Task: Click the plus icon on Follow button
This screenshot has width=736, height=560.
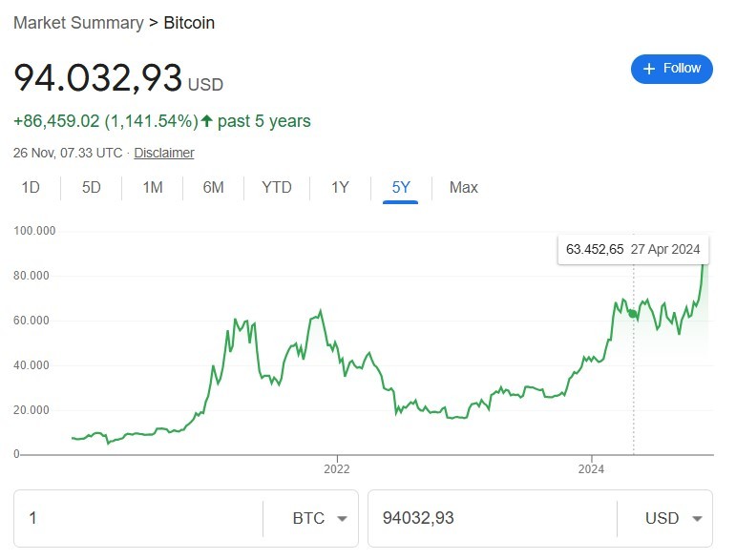Action: 650,69
